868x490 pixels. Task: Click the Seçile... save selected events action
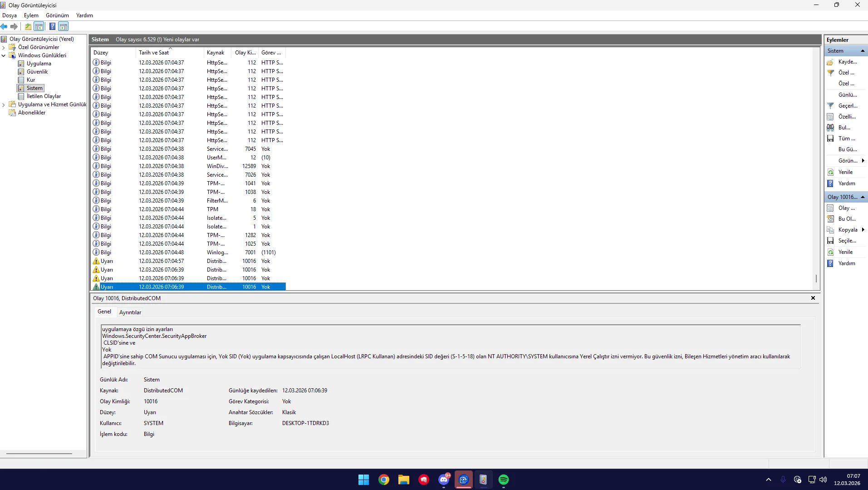[x=846, y=241]
